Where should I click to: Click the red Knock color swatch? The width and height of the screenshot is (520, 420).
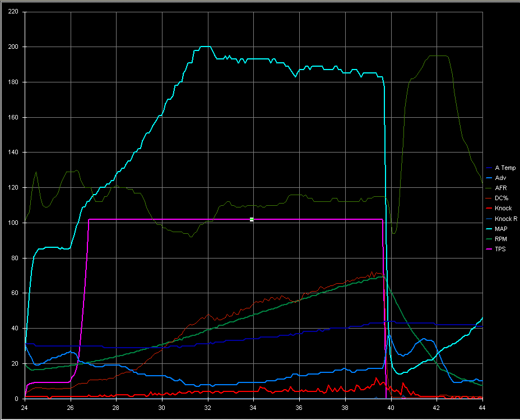coord(490,208)
